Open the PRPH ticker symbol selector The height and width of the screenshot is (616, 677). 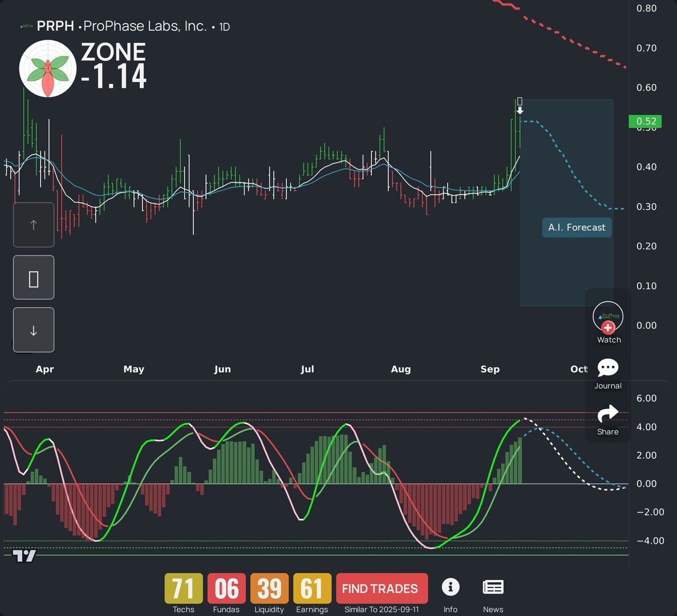point(55,26)
